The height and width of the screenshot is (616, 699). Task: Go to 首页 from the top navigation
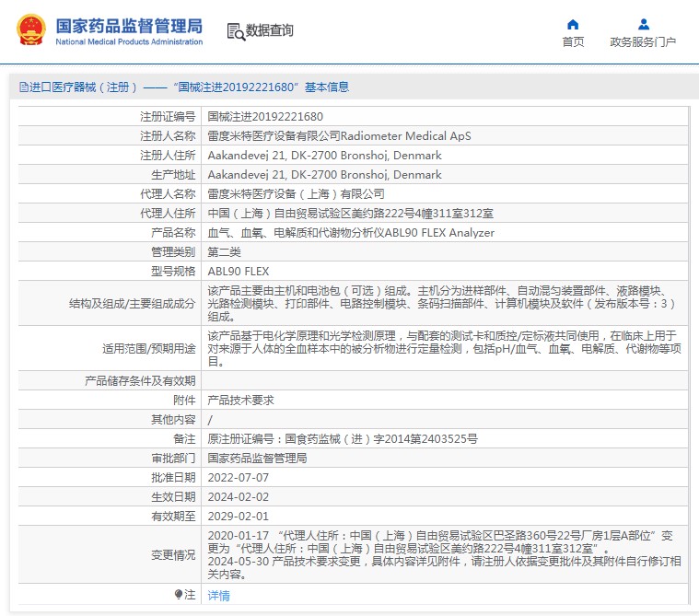click(573, 41)
